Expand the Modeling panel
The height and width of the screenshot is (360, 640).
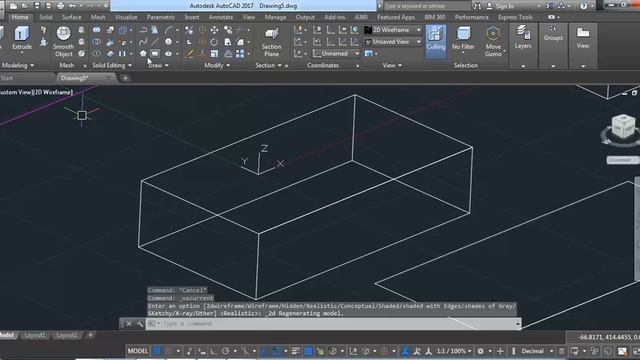tap(18, 65)
